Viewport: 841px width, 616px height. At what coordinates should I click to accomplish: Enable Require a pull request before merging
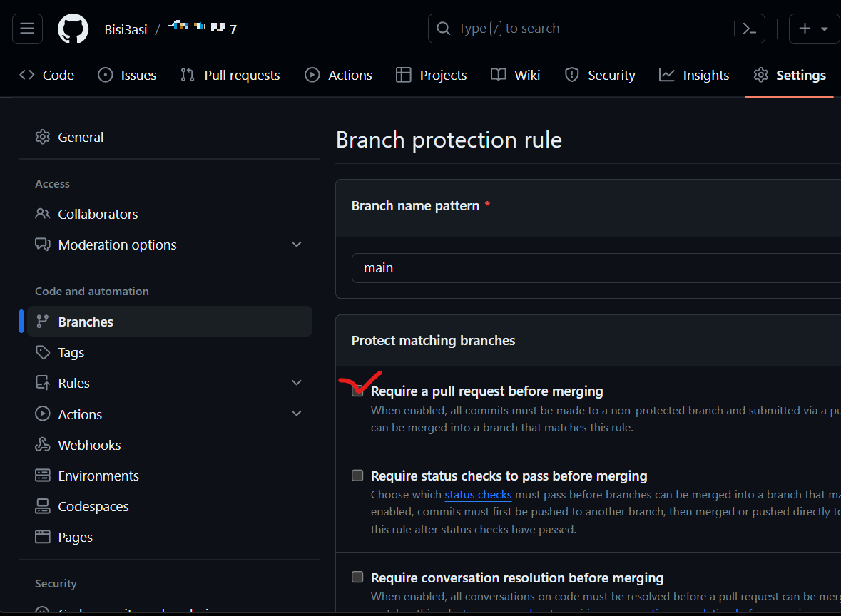(x=357, y=391)
